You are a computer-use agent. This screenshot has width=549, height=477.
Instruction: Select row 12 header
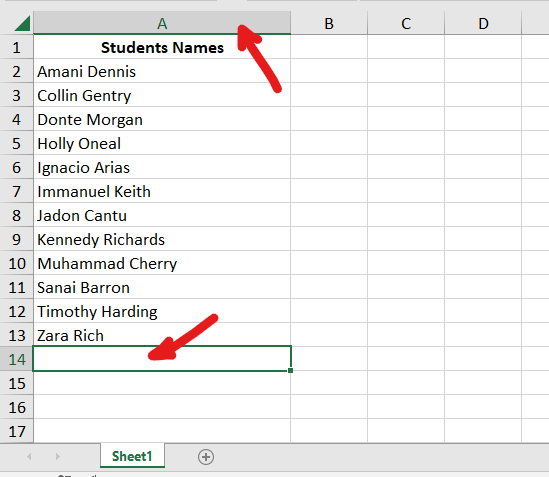16,311
